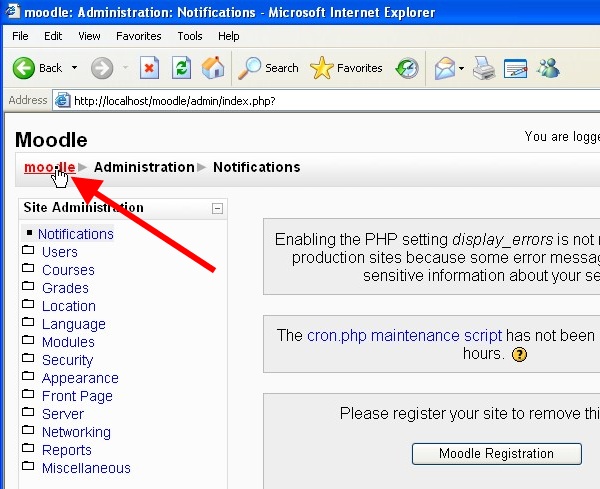
Task: Open the Security admin link
Action: [67, 360]
